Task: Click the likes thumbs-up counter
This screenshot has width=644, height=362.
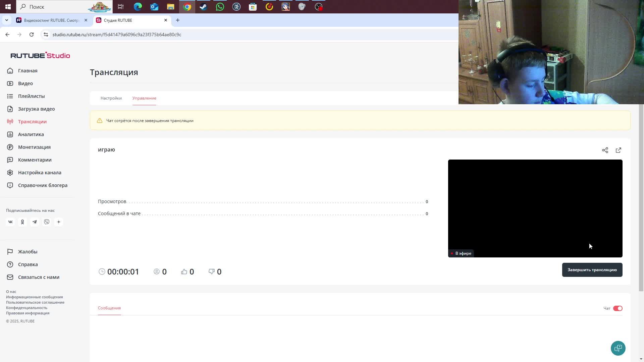Action: click(x=187, y=272)
